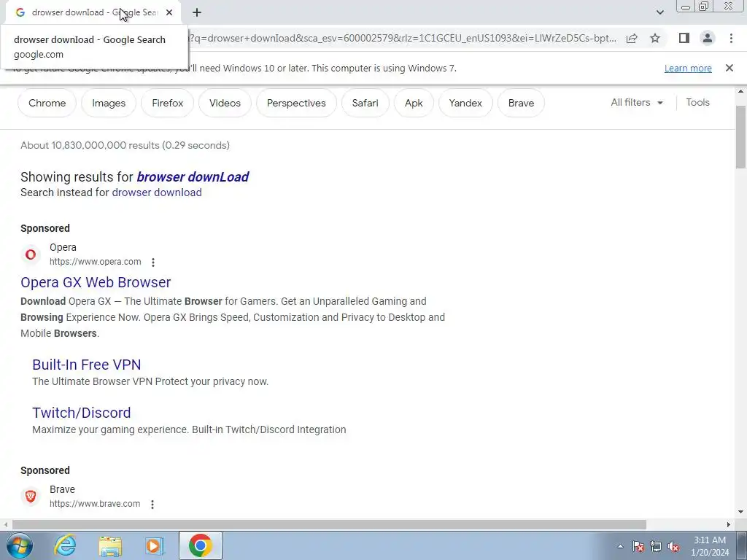Open the Action Center flag icon
Image resolution: width=747 pixels, height=560 pixels.
638,547
